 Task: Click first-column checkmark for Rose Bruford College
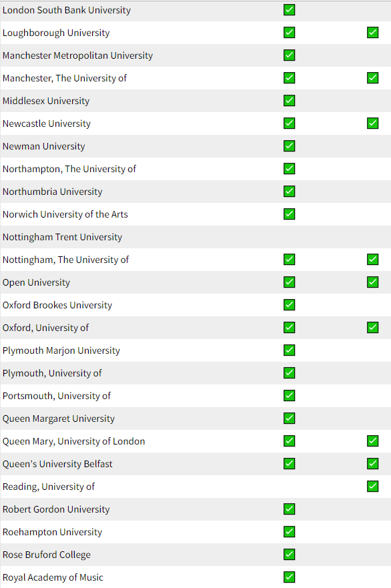[x=289, y=554]
